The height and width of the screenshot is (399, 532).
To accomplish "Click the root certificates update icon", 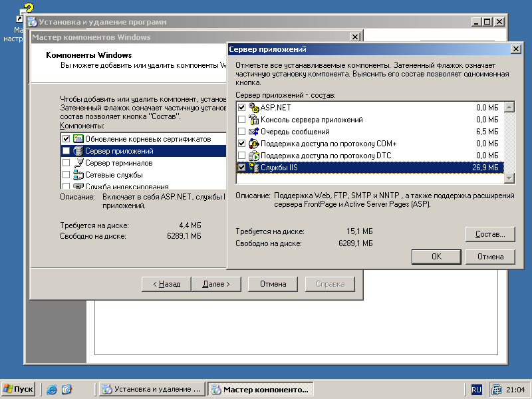I will tap(78, 139).
